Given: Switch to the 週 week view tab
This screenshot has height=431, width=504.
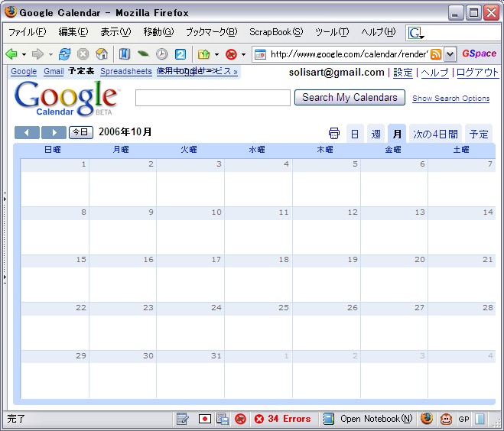Looking at the screenshot, I should point(376,134).
